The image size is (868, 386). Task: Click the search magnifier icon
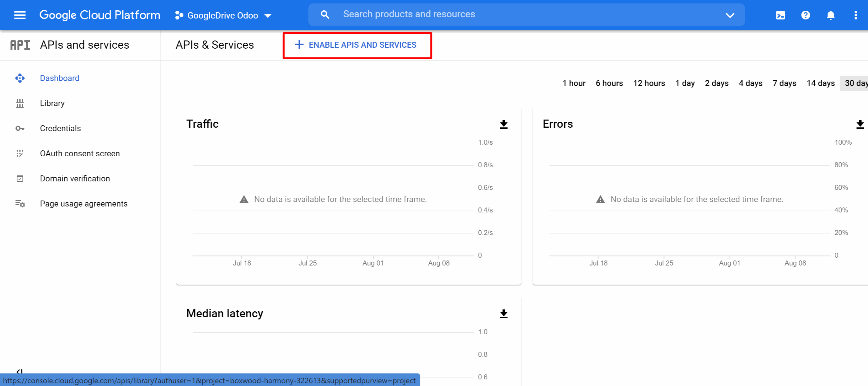[x=325, y=14]
